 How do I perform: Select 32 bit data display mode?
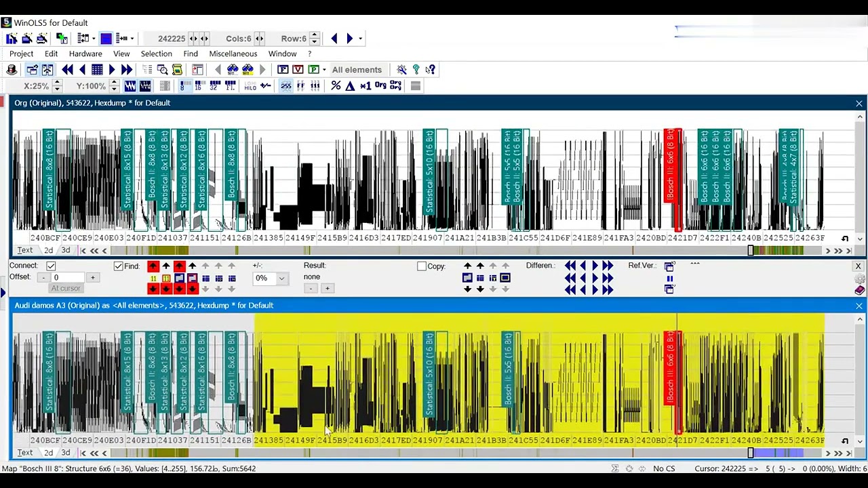click(214, 86)
